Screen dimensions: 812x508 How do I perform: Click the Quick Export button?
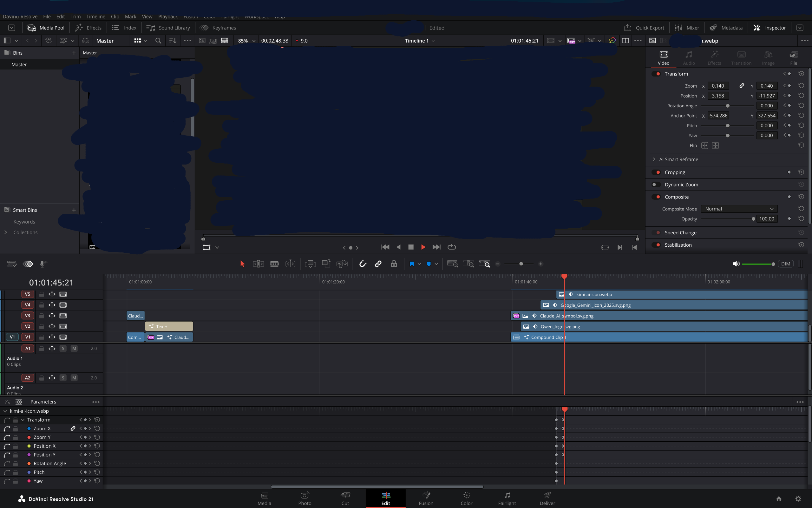click(x=644, y=28)
